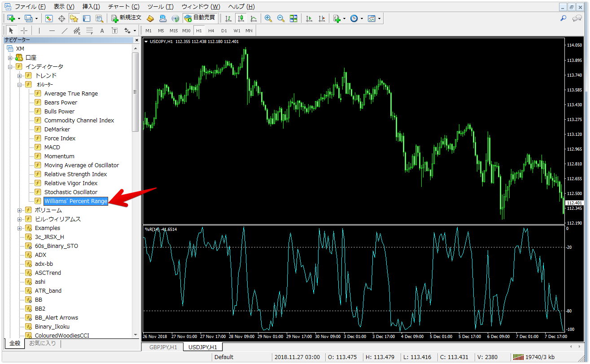This screenshot has height=364, width=590.
Task: Select the crosshair cursor tool
Action: point(24,30)
